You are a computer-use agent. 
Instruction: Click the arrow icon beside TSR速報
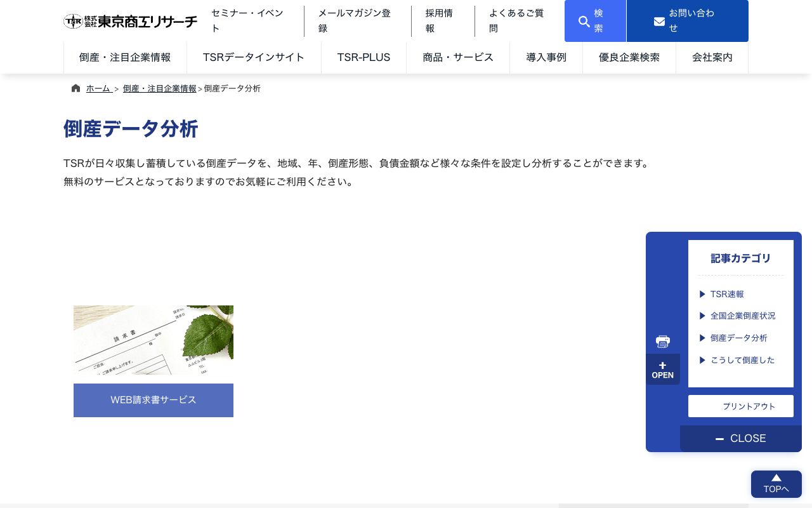pos(702,293)
